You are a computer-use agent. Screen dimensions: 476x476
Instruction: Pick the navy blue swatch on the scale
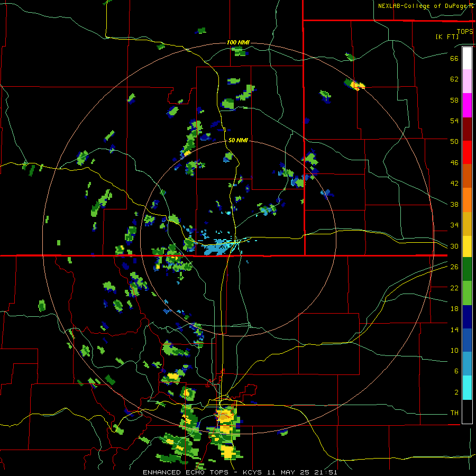[x=467, y=317]
